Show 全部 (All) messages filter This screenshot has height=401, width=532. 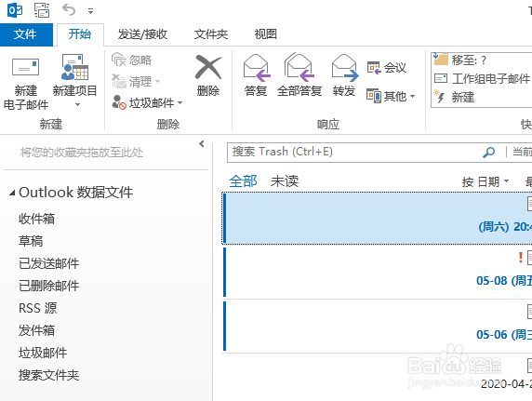(x=243, y=181)
